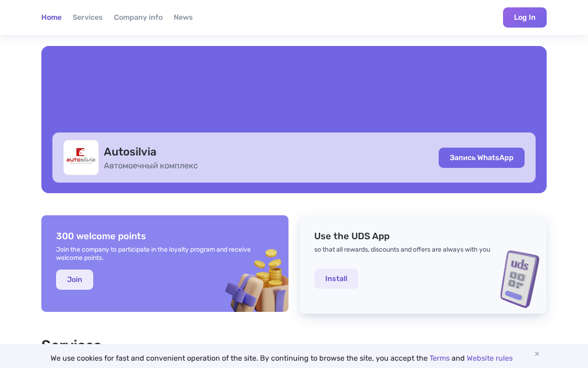Screen dimensions: 588x368
Task: Click the Autosilvia logo image
Action: 81,158
